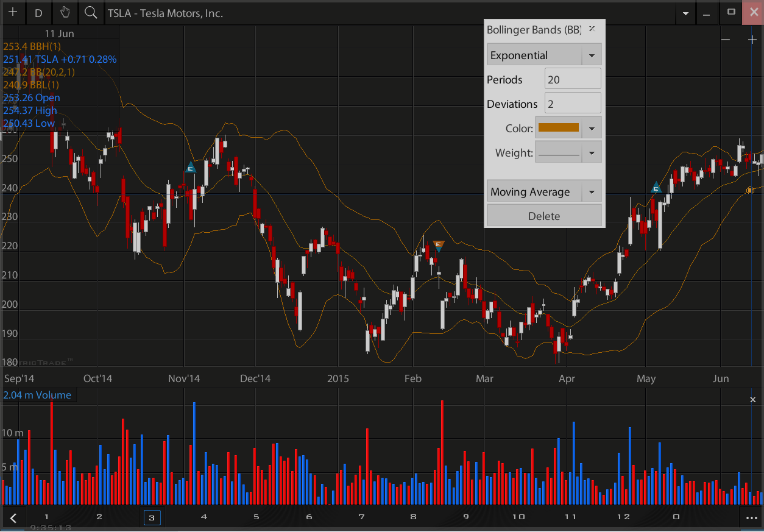764x532 pixels.
Task: Switch to workspace tab 0
Action: [x=676, y=517]
